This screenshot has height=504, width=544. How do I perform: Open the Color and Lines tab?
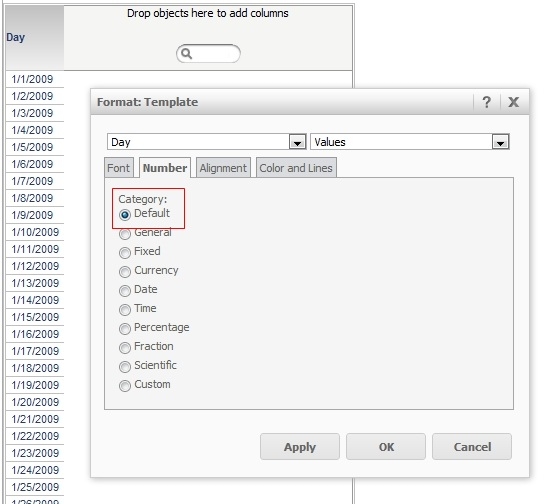coord(296,168)
